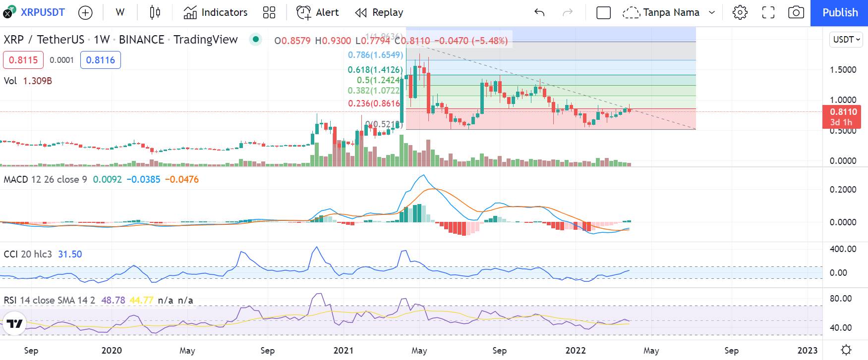Viewport: 868px width, 360px height.
Task: Select chart layout square icon
Action: click(603, 12)
